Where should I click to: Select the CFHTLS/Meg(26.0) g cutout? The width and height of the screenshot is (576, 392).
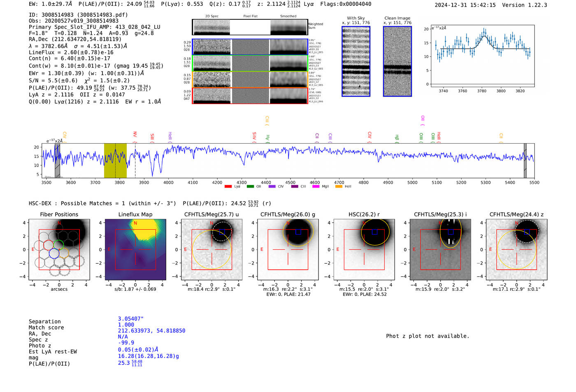point(288,249)
